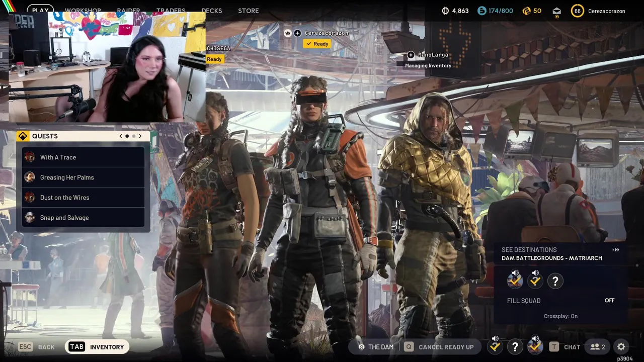Open the settings gear
Viewport: 644px width, 362px height.
tap(621, 347)
